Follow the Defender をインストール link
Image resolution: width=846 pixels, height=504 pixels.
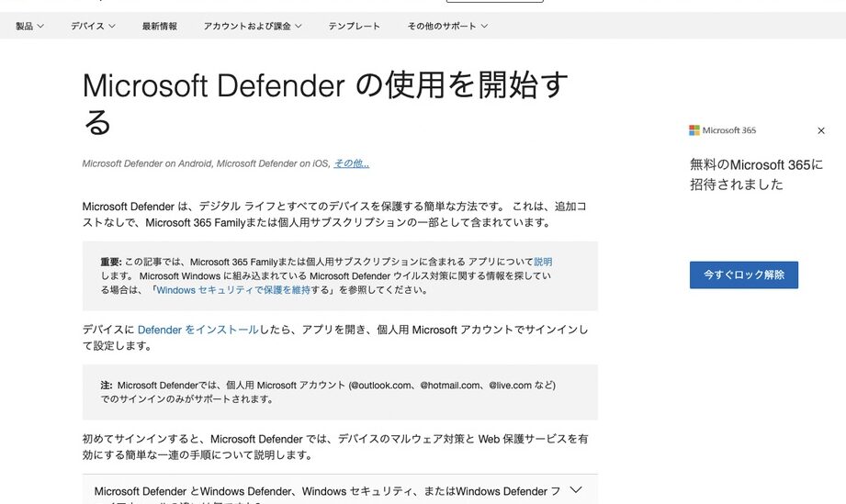point(198,330)
